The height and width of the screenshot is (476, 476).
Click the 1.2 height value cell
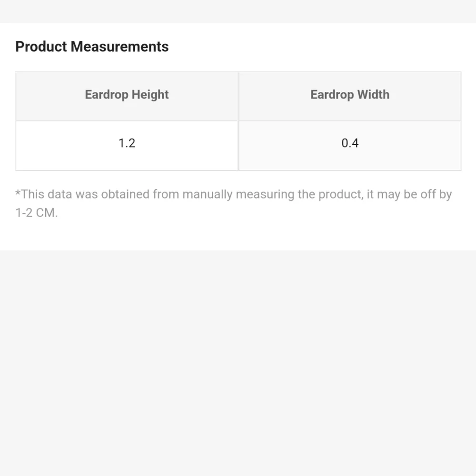[127, 143]
